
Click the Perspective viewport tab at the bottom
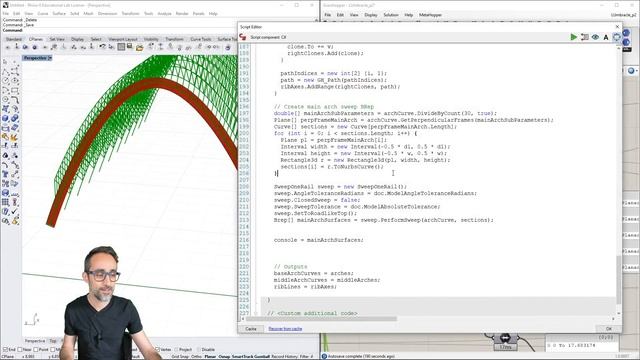[35, 341]
